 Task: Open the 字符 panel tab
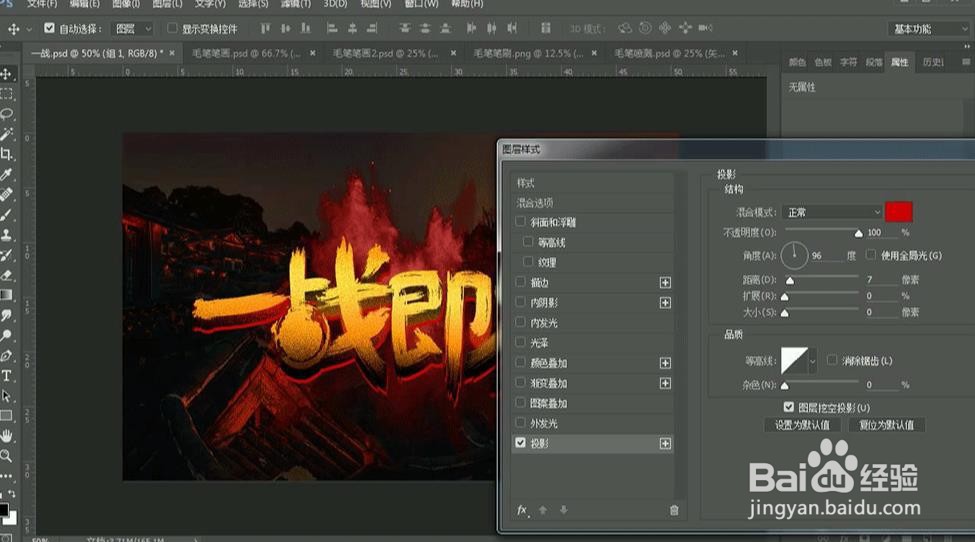point(848,62)
